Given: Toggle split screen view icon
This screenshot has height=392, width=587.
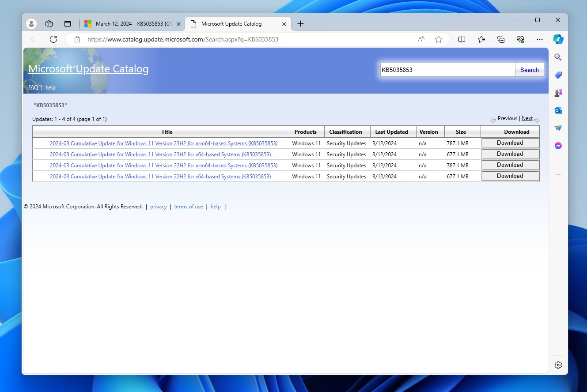Looking at the screenshot, I should (x=462, y=39).
